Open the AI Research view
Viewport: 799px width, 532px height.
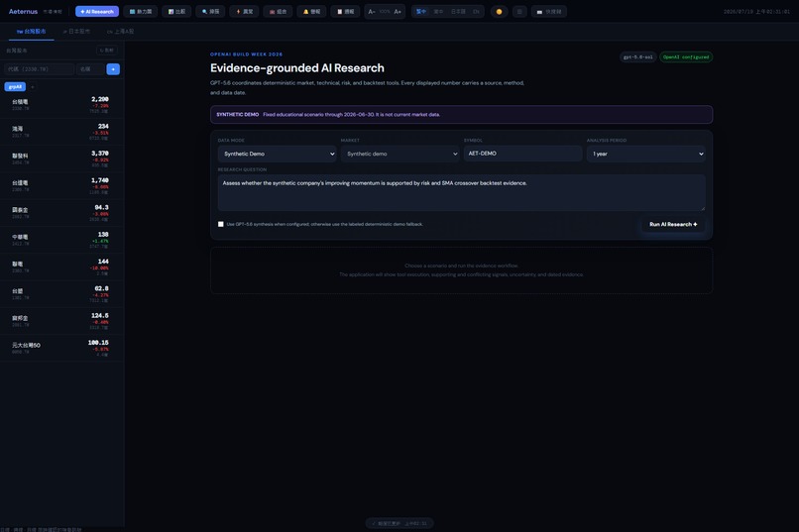97,11
